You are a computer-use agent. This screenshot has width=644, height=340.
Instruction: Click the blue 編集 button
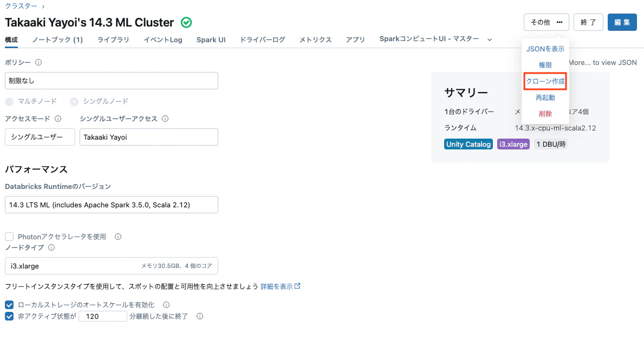coord(622,22)
